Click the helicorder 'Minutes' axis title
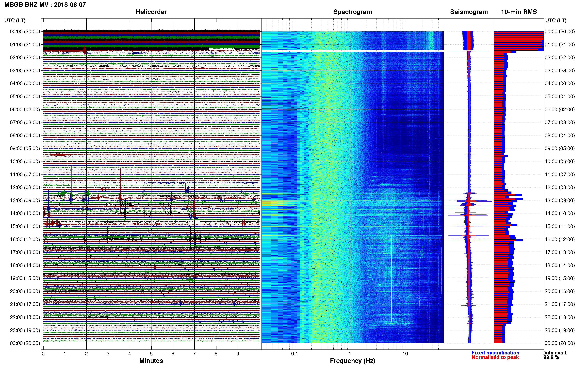 (151, 361)
